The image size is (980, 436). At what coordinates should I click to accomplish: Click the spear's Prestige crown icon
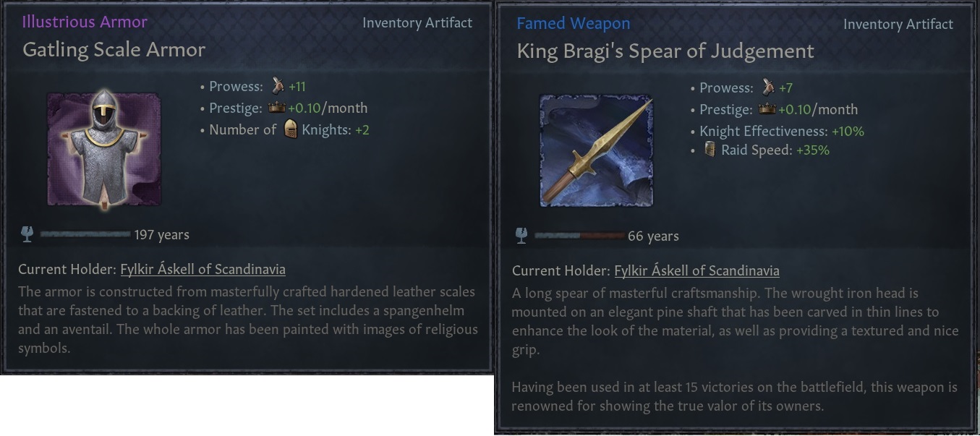coord(767,110)
